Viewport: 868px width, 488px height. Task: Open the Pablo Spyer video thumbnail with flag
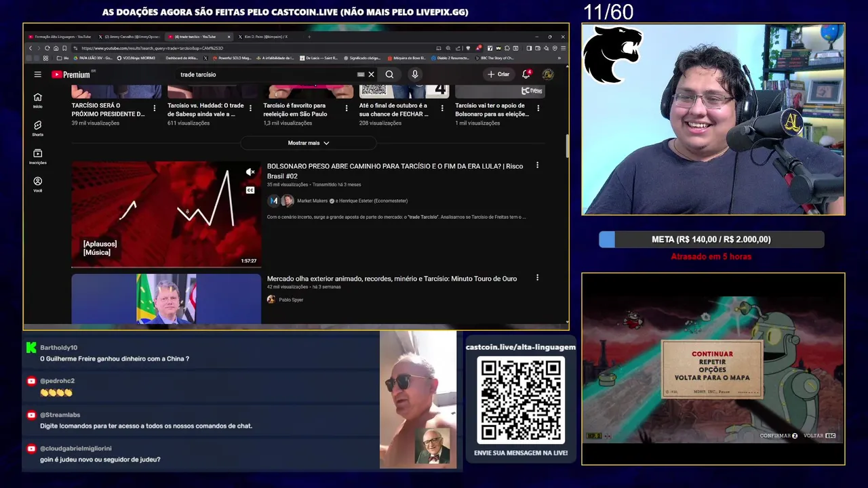coord(166,299)
